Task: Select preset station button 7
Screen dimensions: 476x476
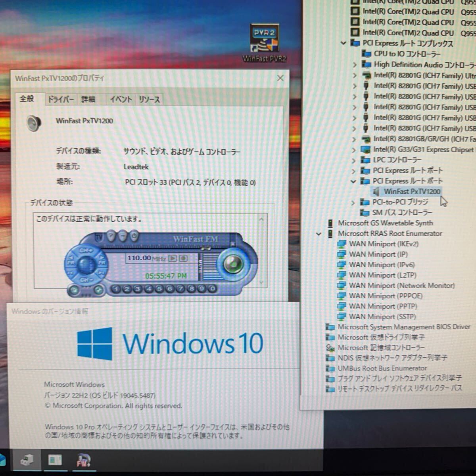Action: (180, 289)
